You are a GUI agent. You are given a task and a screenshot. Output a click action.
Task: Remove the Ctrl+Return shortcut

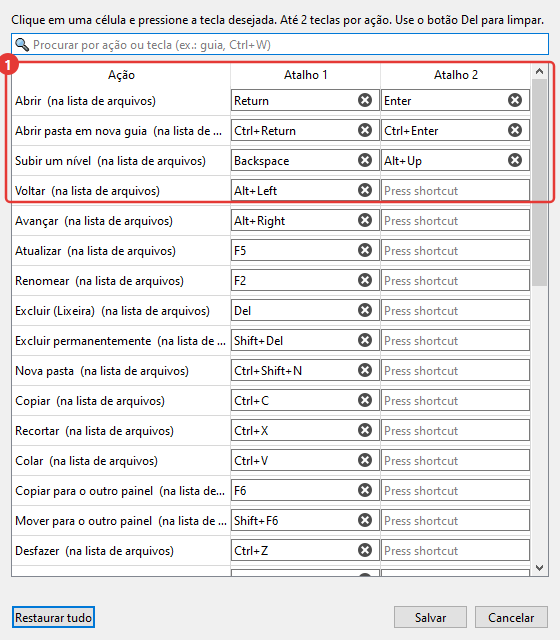(x=365, y=130)
